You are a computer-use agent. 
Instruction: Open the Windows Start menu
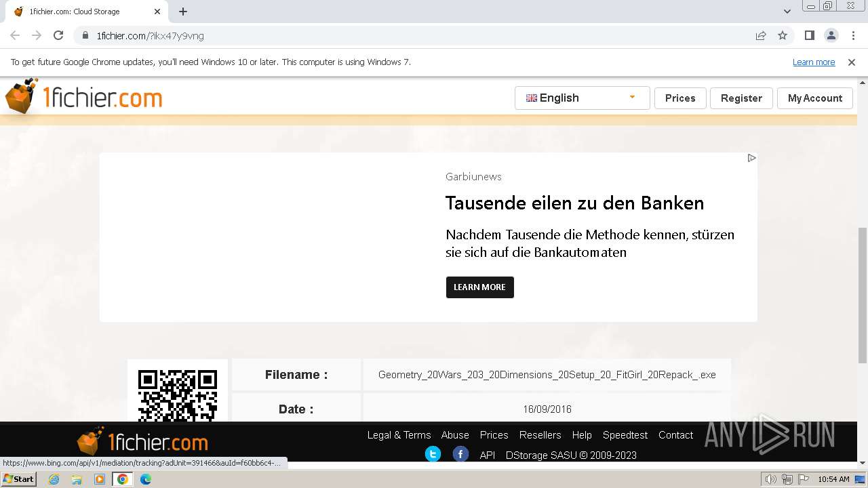[19, 479]
